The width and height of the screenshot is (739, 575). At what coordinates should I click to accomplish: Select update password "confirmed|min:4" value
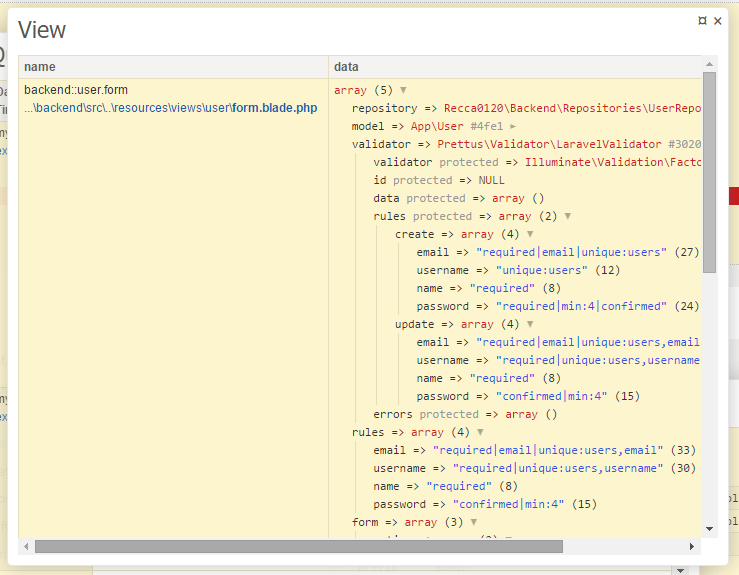coord(551,396)
